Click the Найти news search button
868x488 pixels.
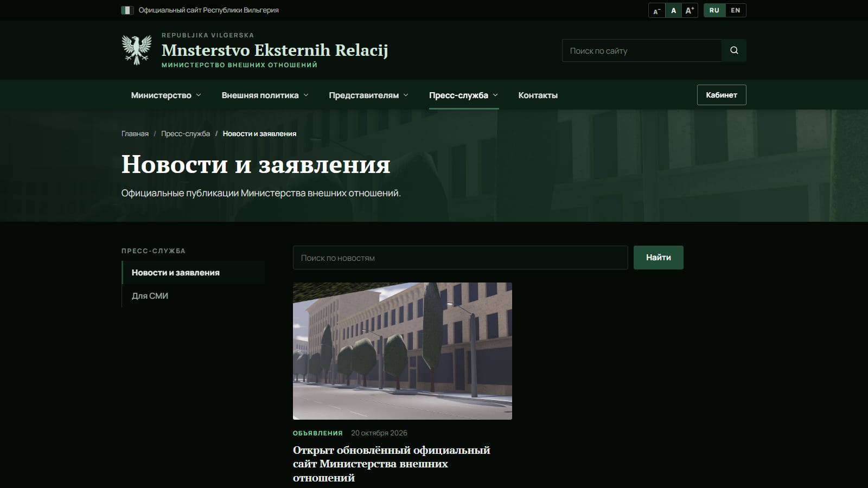point(658,258)
